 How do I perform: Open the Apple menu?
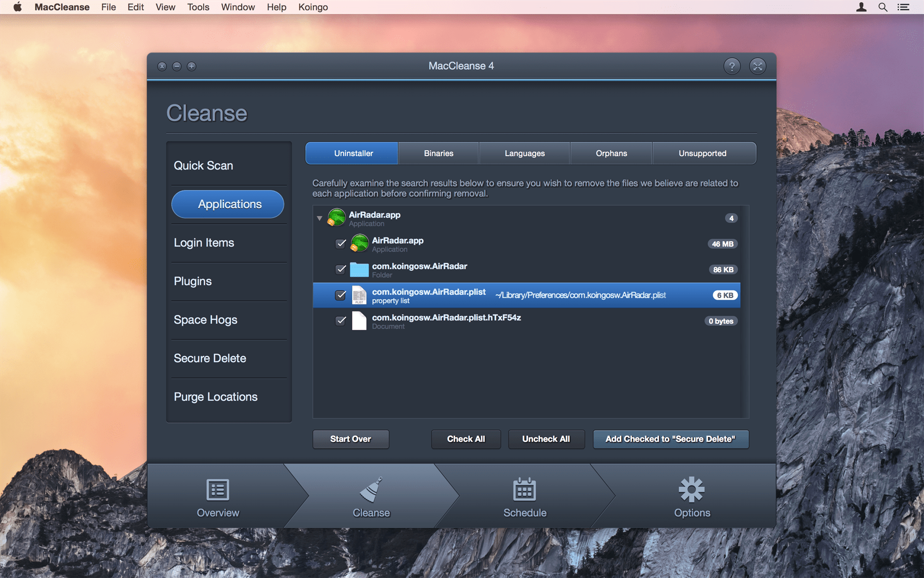pos(17,7)
